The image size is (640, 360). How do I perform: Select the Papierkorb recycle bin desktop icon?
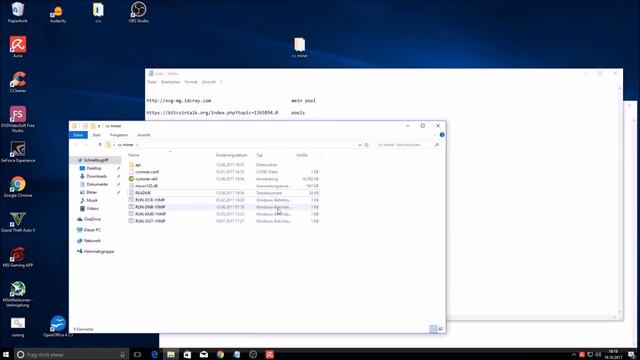(x=18, y=12)
